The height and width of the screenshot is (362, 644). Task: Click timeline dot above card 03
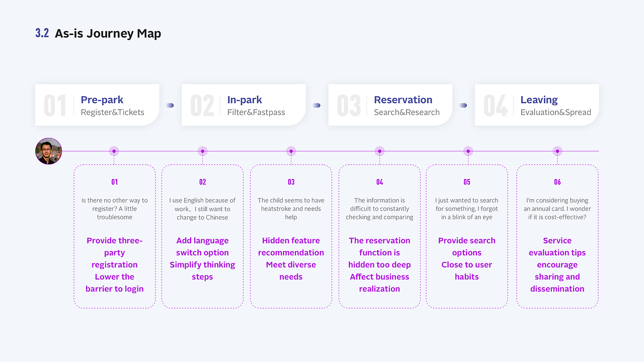291,151
